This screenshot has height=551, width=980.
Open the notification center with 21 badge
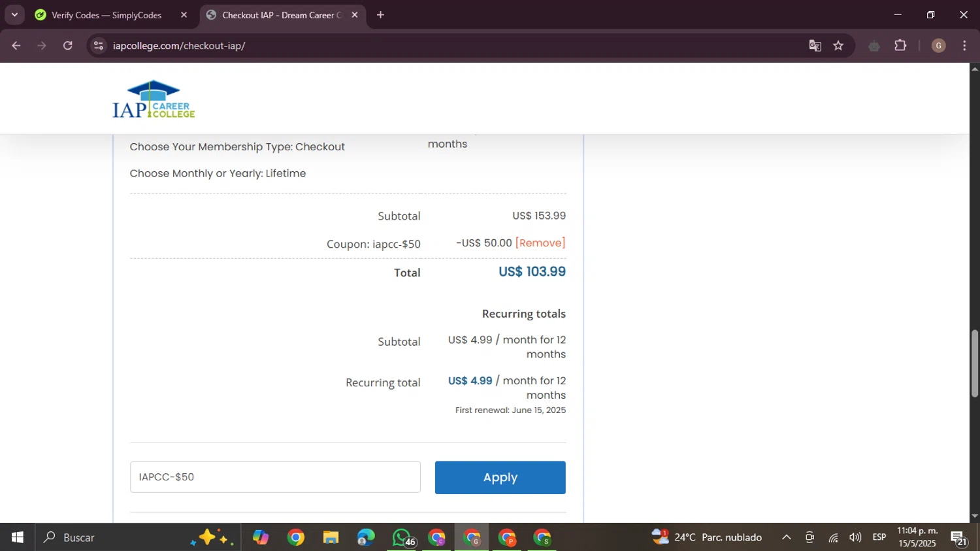(959, 538)
